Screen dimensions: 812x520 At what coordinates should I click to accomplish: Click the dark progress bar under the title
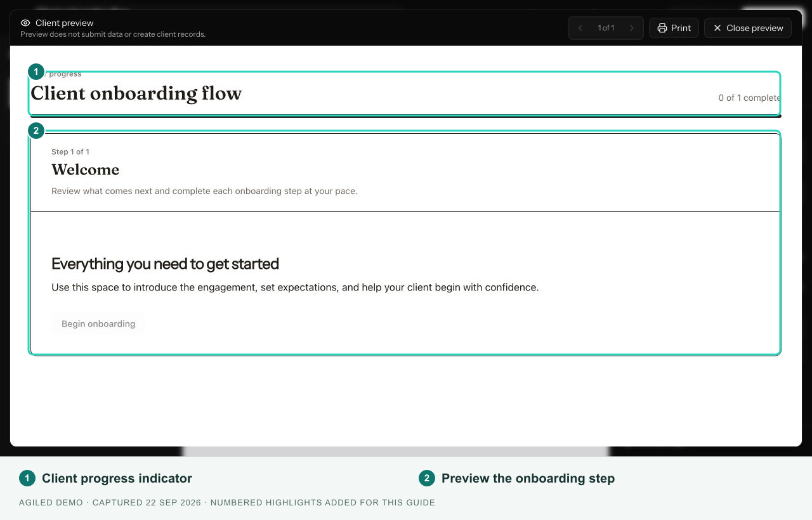pyautogui.click(x=406, y=116)
